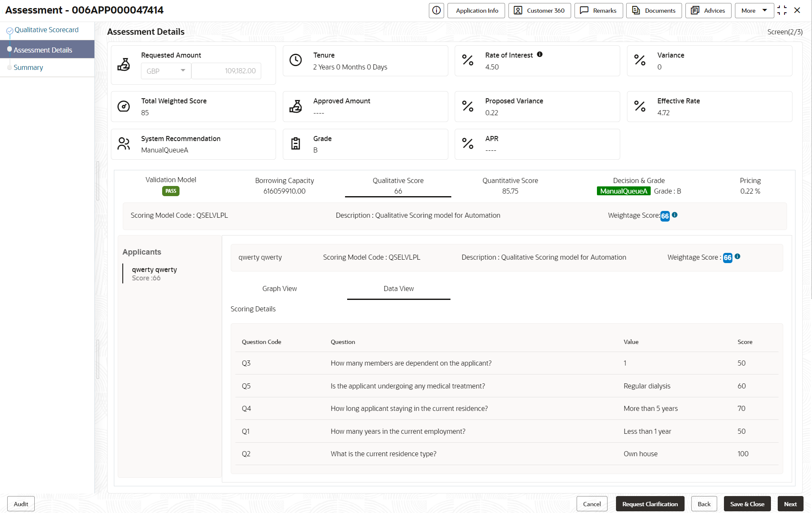Click the collapse screen icon in header
Viewport: 812px width, 513px height.
(782, 11)
